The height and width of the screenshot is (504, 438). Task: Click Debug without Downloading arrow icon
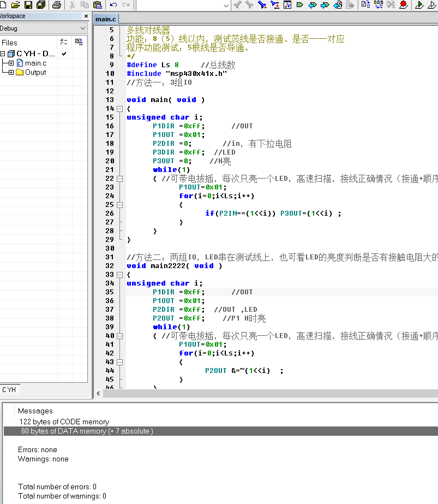click(x=432, y=4)
